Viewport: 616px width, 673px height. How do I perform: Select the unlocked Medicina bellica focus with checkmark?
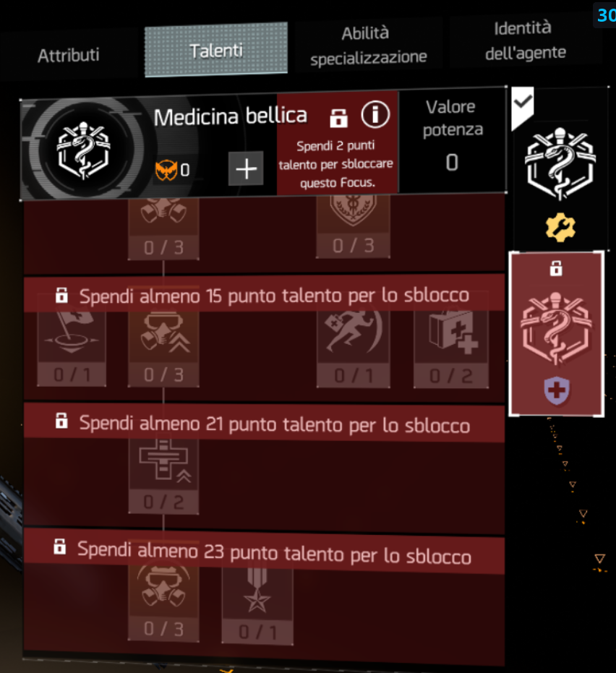tap(560, 168)
